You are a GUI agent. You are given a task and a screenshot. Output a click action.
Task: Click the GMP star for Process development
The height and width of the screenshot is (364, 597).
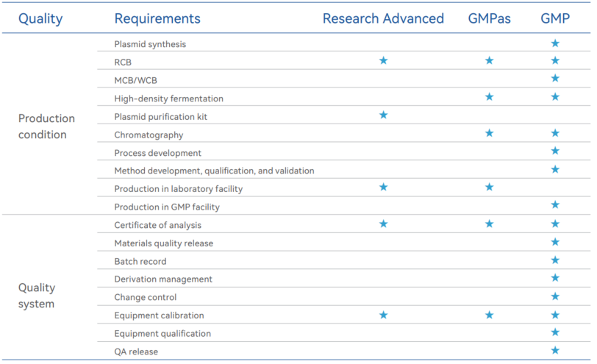click(x=555, y=151)
